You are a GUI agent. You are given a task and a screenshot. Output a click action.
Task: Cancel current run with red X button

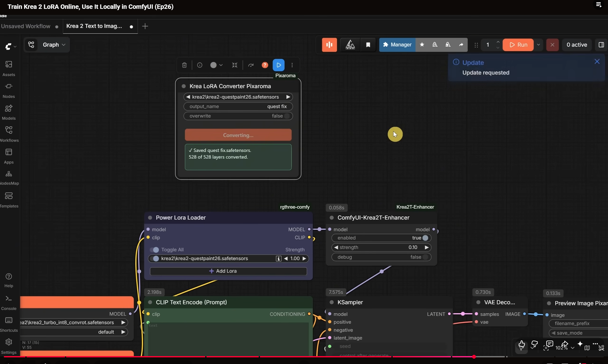[552, 45]
